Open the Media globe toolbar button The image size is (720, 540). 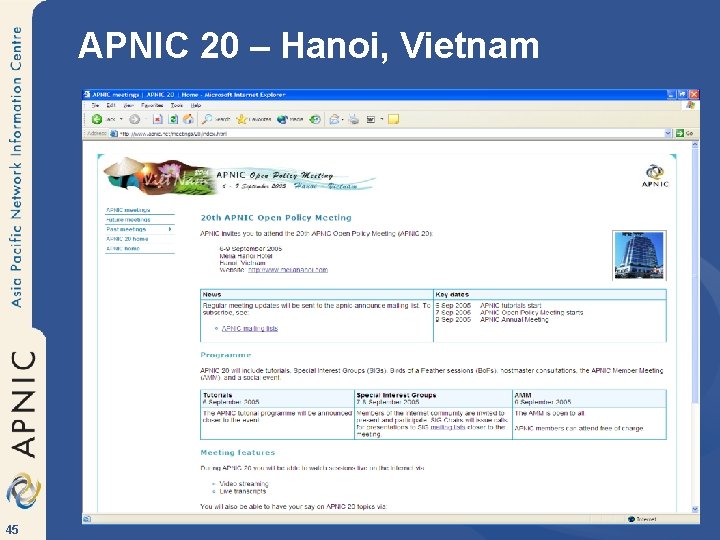(290, 119)
